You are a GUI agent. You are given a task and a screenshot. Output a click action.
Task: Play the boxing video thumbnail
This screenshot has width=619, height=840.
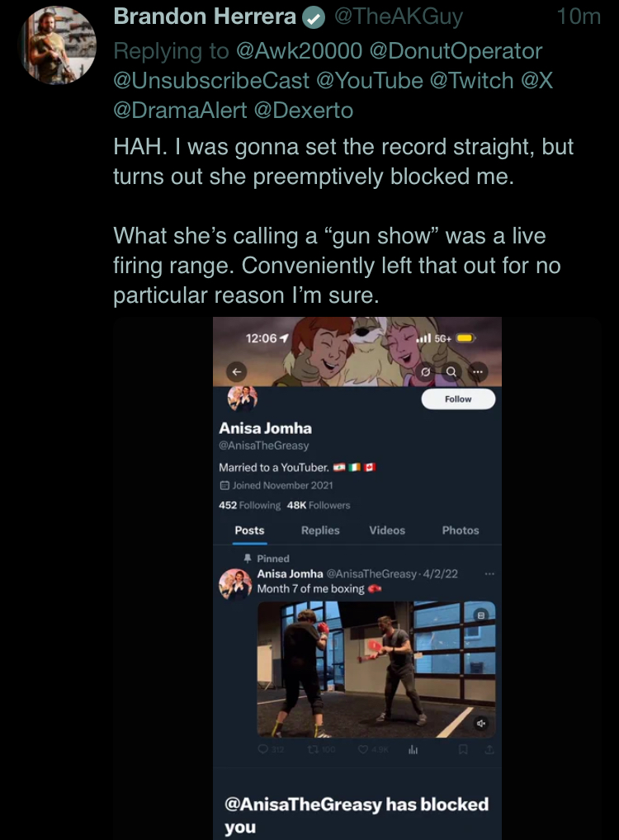(x=376, y=669)
